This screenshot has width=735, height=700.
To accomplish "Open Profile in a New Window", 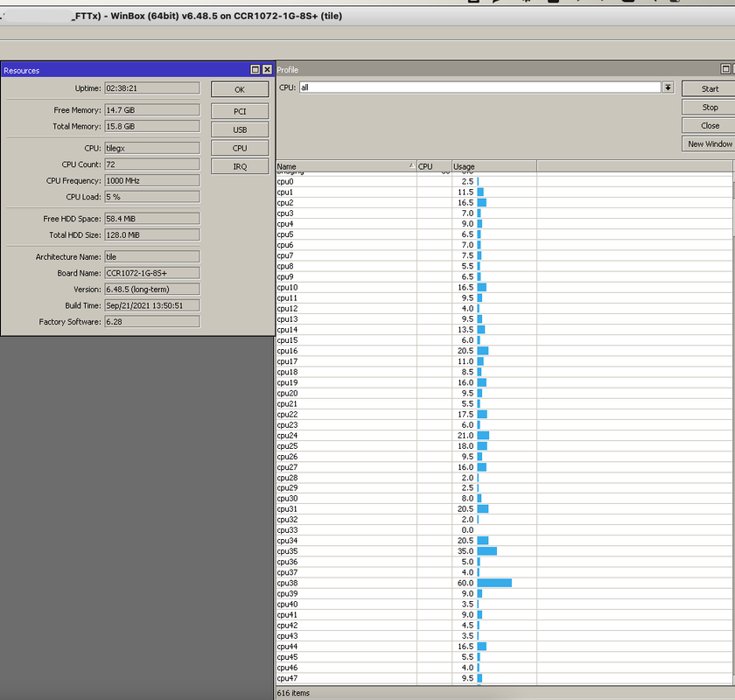I will pyautogui.click(x=710, y=144).
